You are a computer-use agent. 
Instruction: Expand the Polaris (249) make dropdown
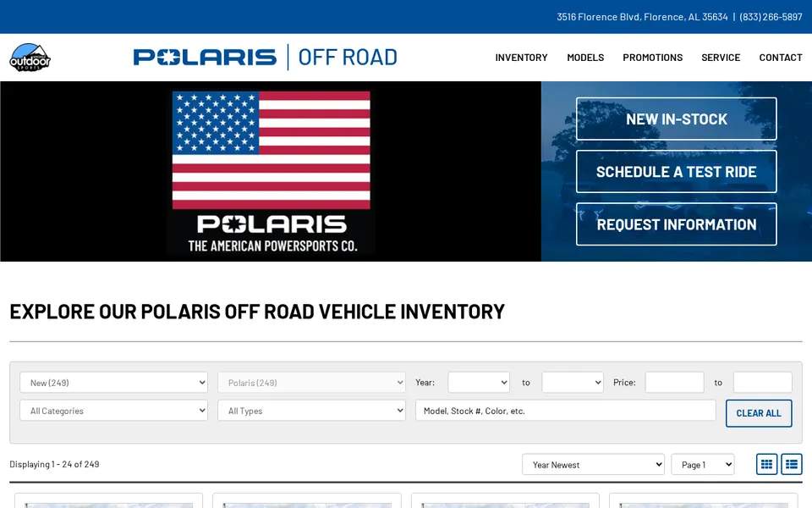312,383
